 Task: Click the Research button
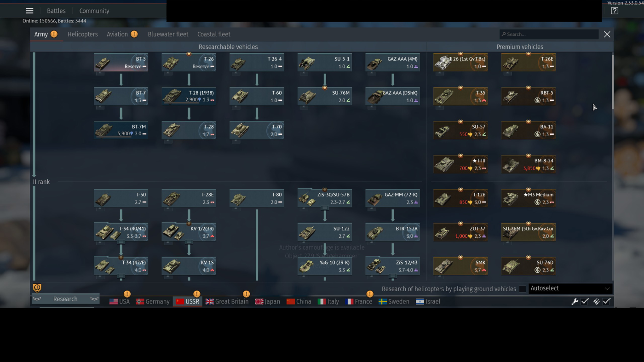point(65,299)
